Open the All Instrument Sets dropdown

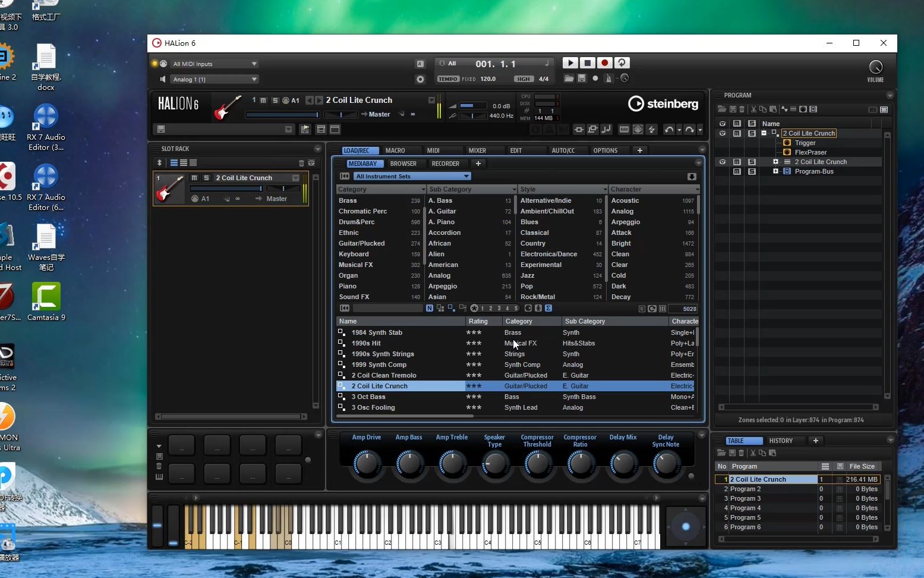[412, 176]
